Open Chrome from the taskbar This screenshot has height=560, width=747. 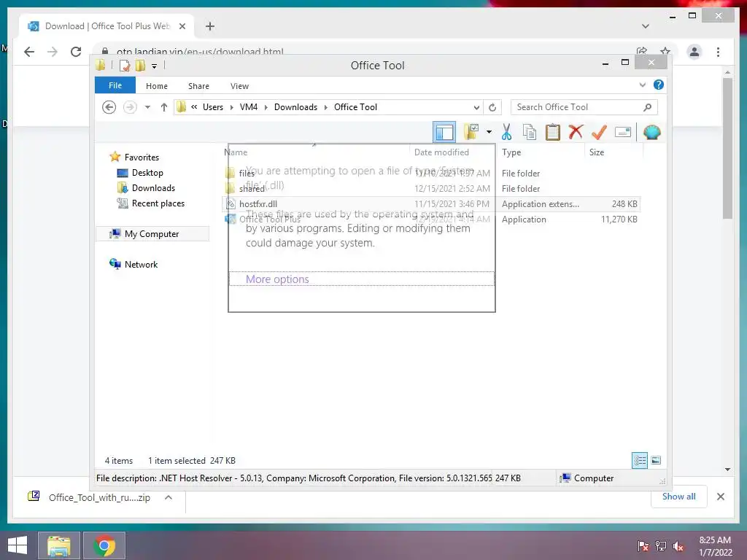104,545
